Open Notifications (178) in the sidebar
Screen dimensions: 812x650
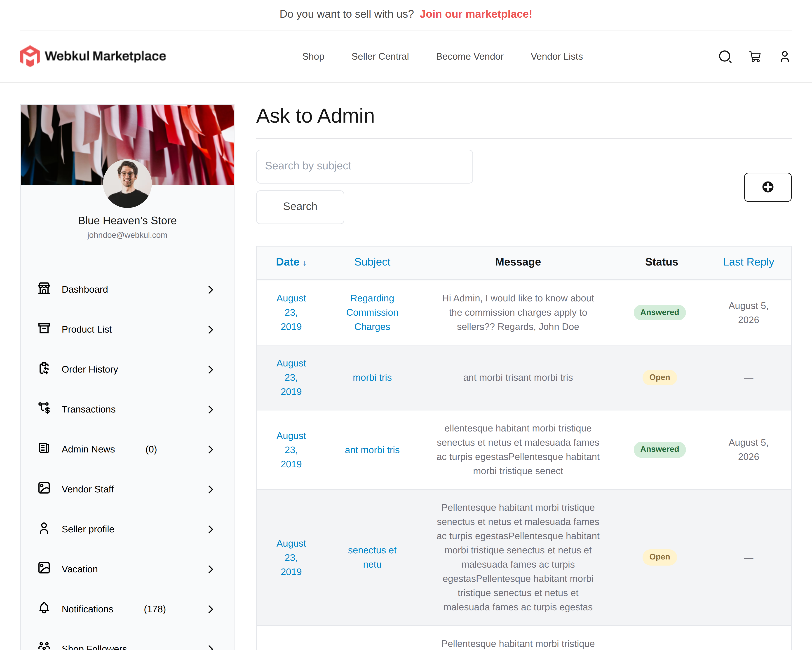127,609
